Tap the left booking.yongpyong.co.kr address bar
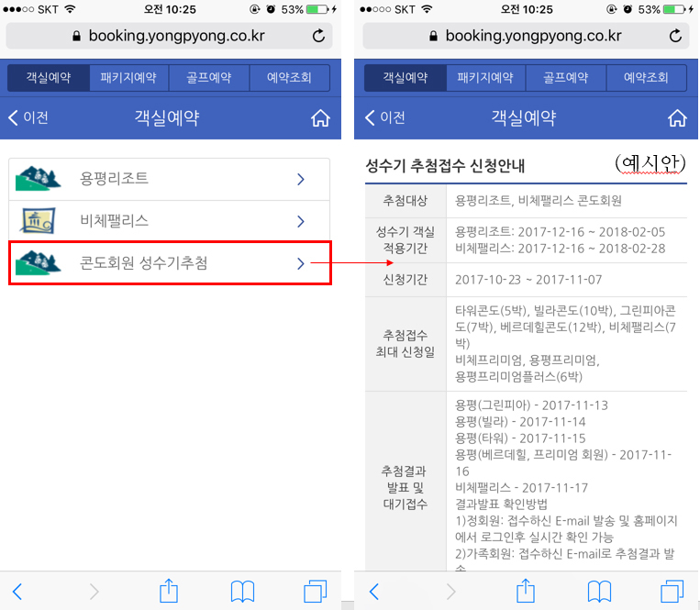Image resolution: width=700 pixels, height=610 pixels. 169,36
